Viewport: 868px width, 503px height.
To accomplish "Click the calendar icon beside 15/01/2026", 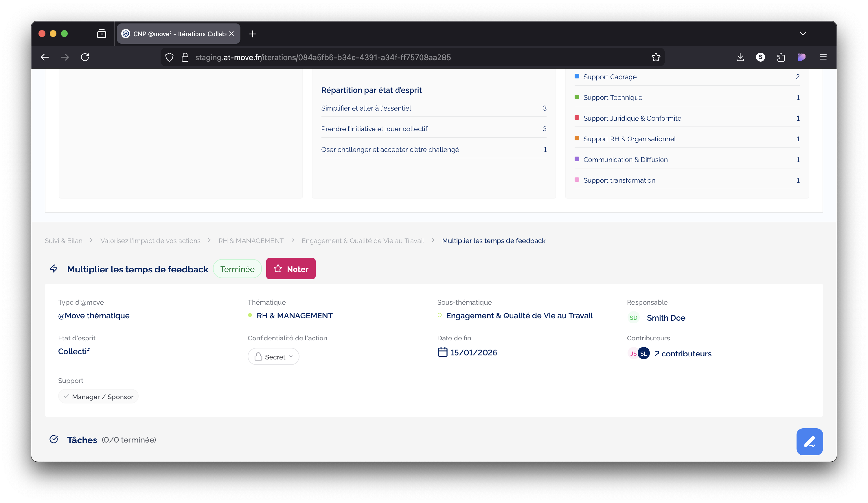I will (442, 352).
